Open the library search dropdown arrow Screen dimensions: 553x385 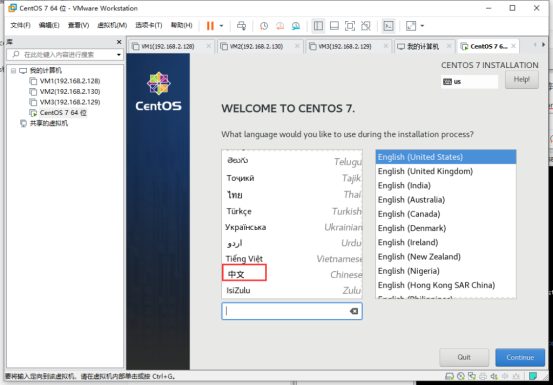[x=118, y=55]
